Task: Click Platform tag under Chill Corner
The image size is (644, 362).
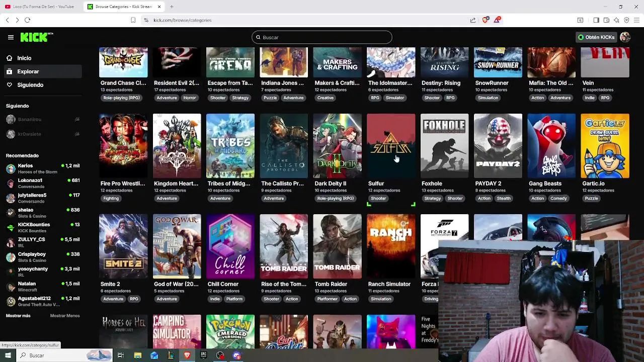Action: pyautogui.click(x=234, y=299)
